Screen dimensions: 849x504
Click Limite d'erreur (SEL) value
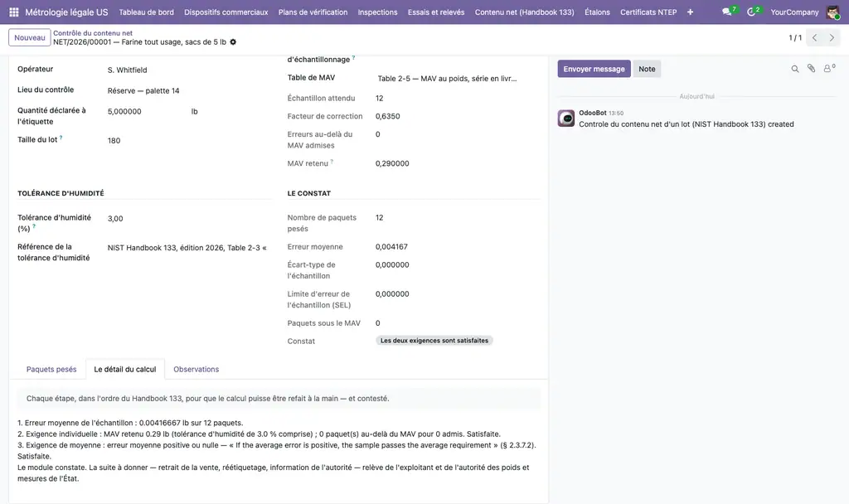click(x=392, y=294)
